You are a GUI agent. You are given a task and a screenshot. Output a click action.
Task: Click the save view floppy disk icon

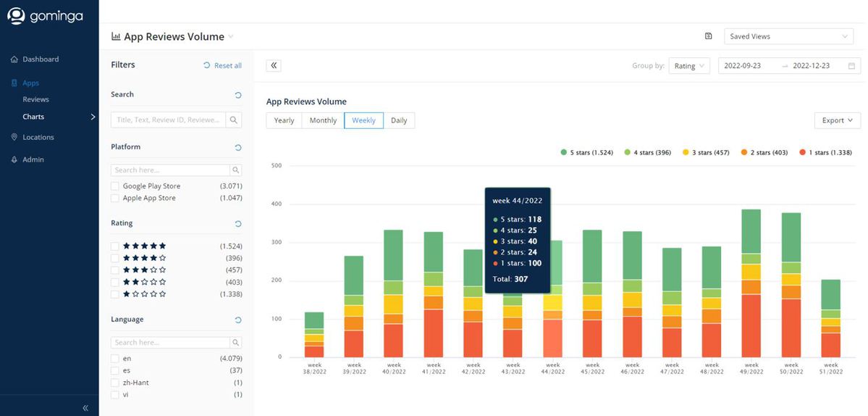pos(708,36)
